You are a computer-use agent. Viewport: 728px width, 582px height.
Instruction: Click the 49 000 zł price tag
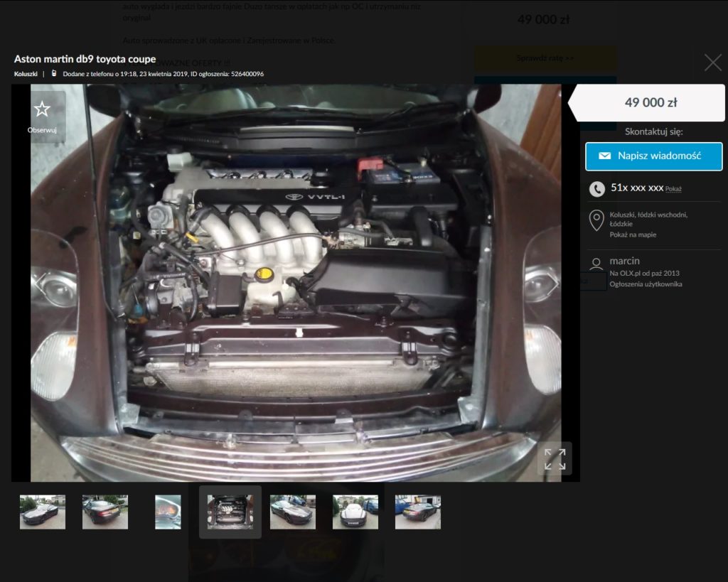(x=646, y=102)
